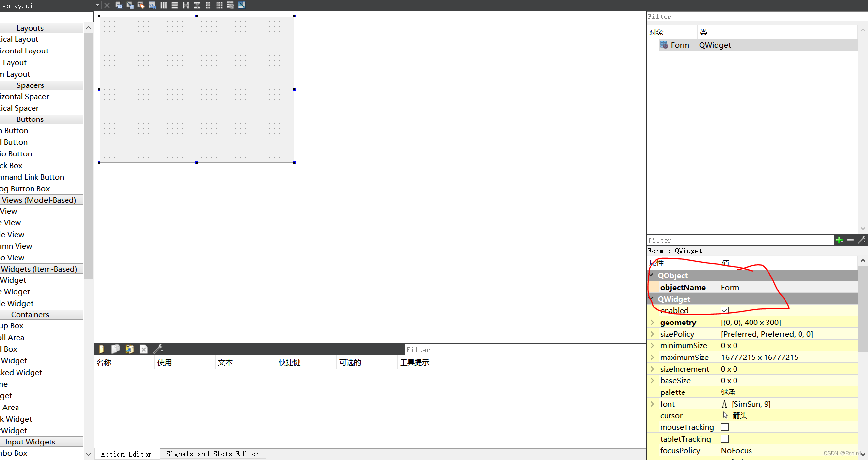Viewport: 868px width, 460px height.
Task: Expand the sizePolicy property
Action: (x=652, y=334)
